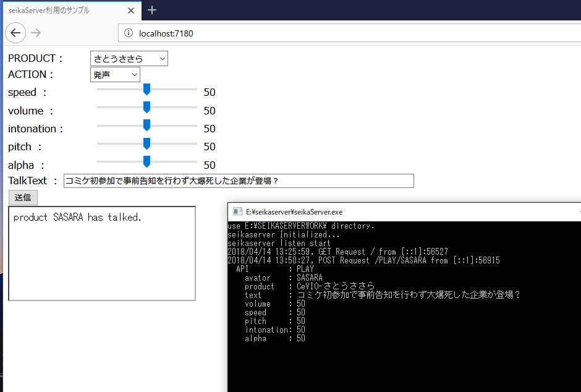Image resolution: width=581 pixels, height=392 pixels.
Task: Click the back navigation arrow
Action: tap(15, 33)
